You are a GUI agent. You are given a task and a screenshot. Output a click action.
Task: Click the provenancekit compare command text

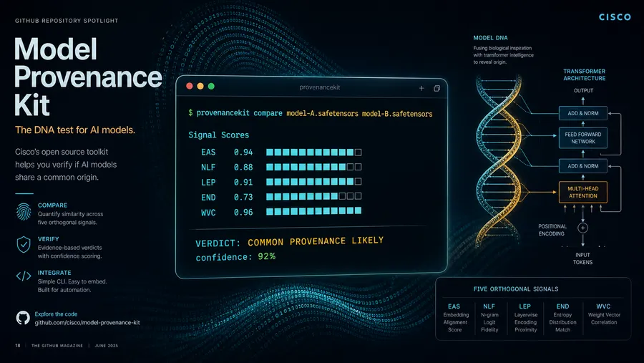(x=240, y=112)
